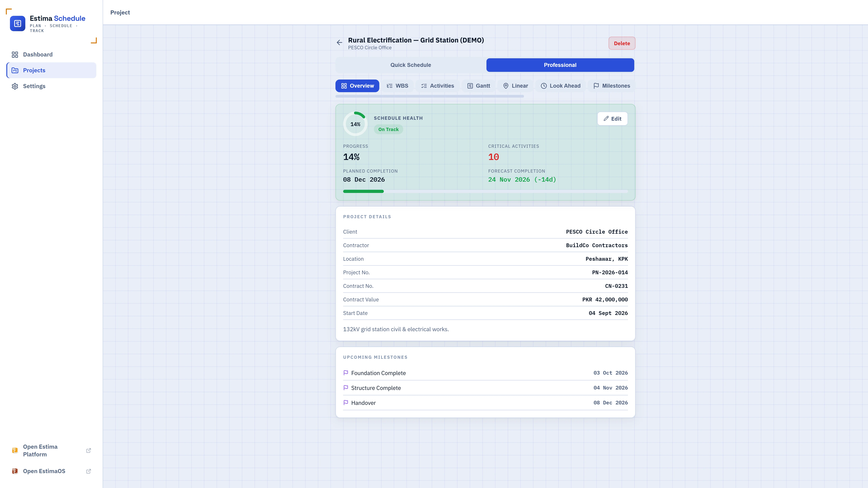Open EstimaOS link
The width and height of the screenshot is (868, 488).
point(51,471)
